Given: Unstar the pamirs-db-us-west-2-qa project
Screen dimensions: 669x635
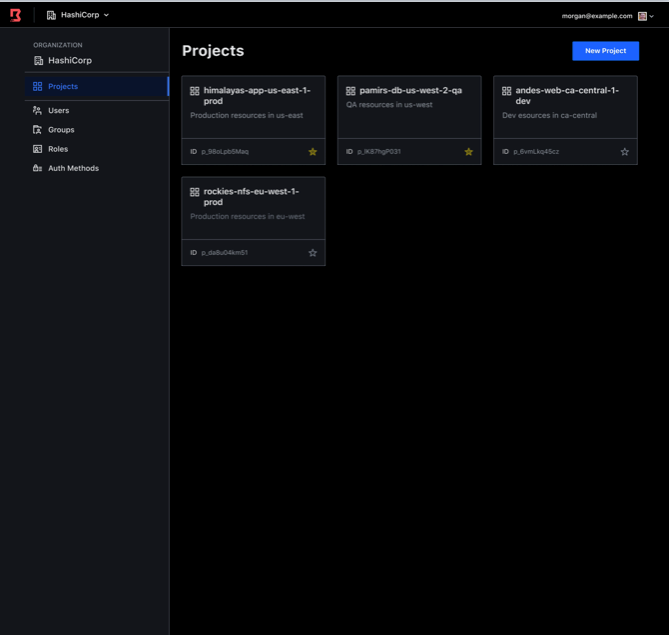Looking at the screenshot, I should click(469, 152).
